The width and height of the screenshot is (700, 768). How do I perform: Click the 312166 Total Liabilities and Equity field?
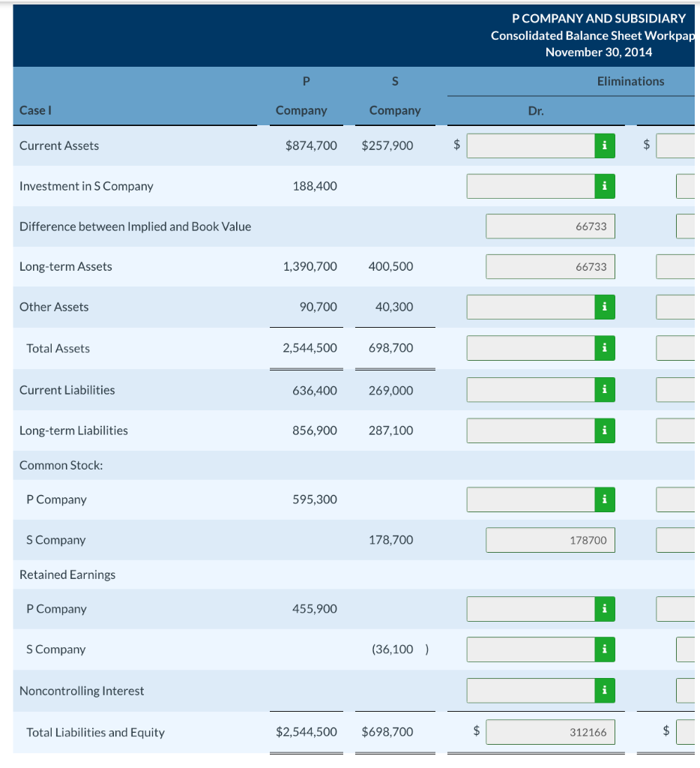pyautogui.click(x=551, y=732)
